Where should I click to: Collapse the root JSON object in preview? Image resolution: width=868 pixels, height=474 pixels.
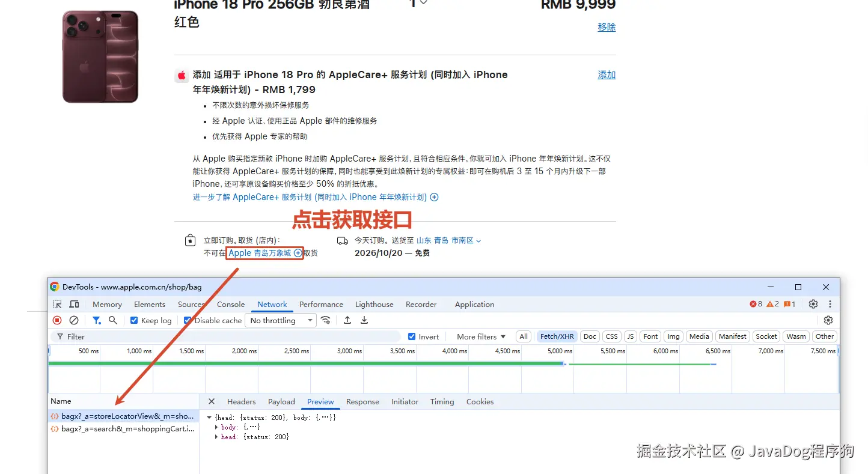(x=209, y=418)
